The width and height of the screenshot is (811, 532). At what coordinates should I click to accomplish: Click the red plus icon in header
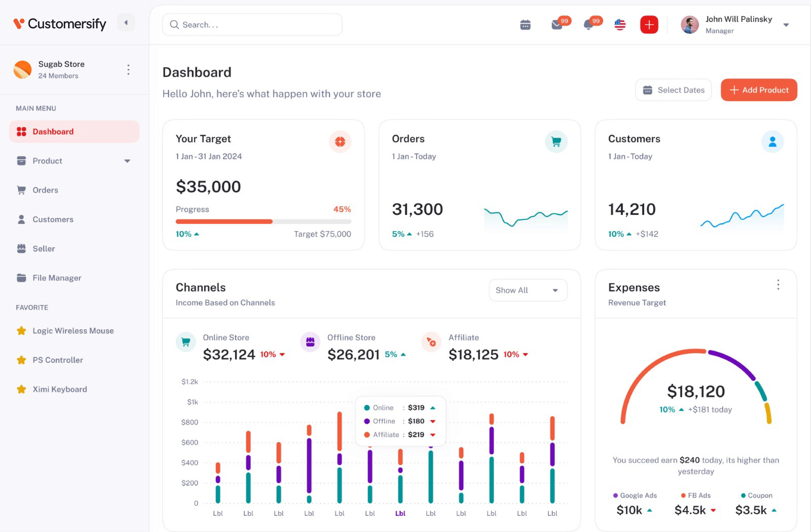tap(649, 25)
